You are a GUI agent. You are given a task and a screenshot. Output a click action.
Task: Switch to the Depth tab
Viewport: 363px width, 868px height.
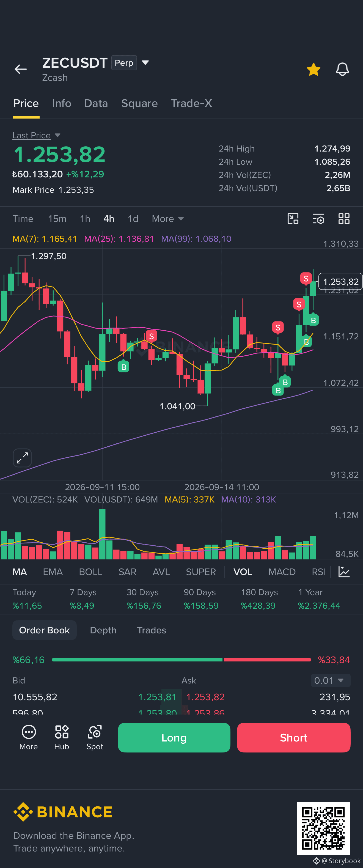103,630
